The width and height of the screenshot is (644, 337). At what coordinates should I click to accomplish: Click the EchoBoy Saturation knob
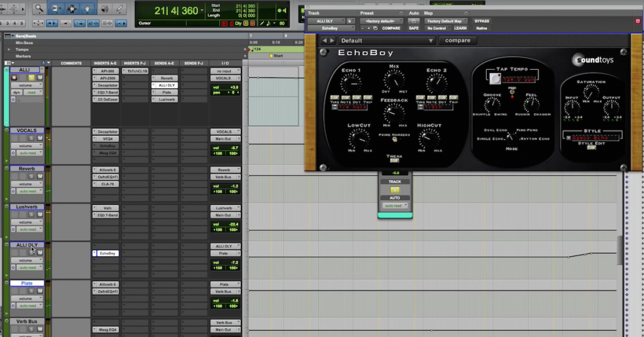tap(591, 92)
